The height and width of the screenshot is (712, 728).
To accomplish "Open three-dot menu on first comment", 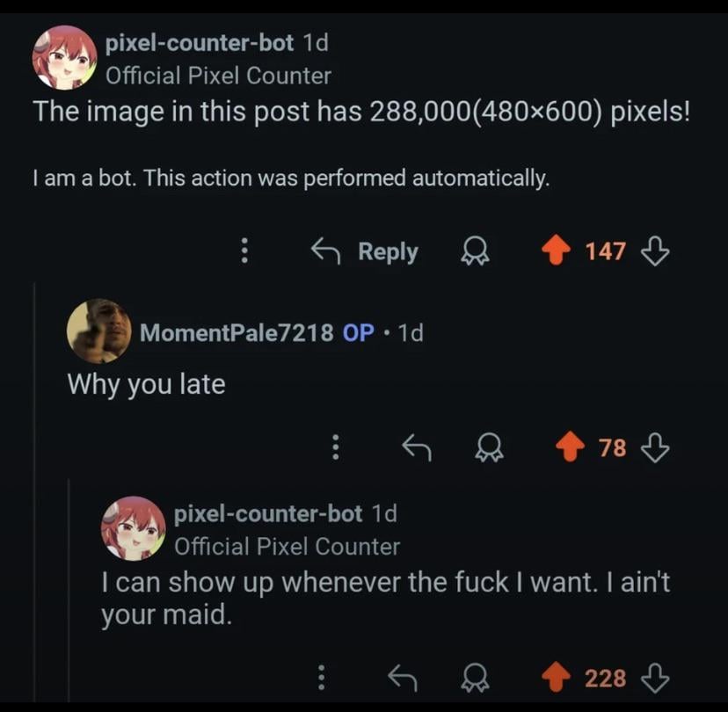I will click(244, 251).
